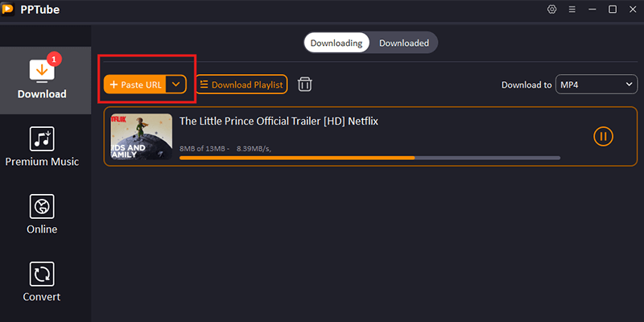644x322 pixels.
Task: Open the Convert section
Action: pyautogui.click(x=42, y=282)
